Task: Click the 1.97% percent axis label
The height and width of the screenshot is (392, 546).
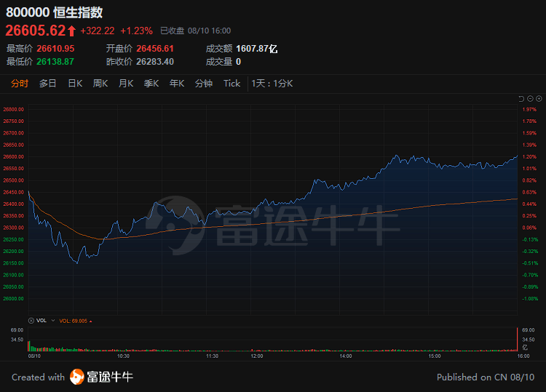Action: click(x=529, y=110)
